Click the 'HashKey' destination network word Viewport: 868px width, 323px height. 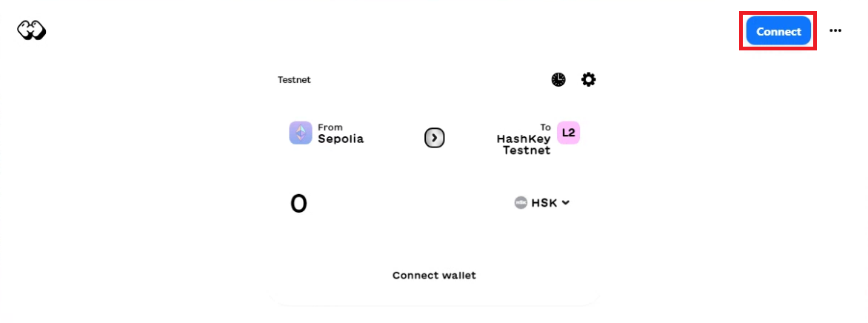point(524,139)
